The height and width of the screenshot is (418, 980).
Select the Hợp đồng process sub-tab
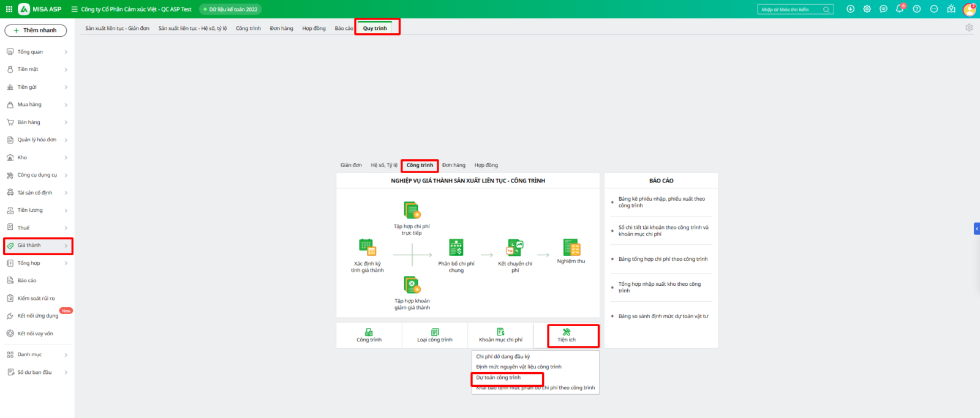(486, 165)
